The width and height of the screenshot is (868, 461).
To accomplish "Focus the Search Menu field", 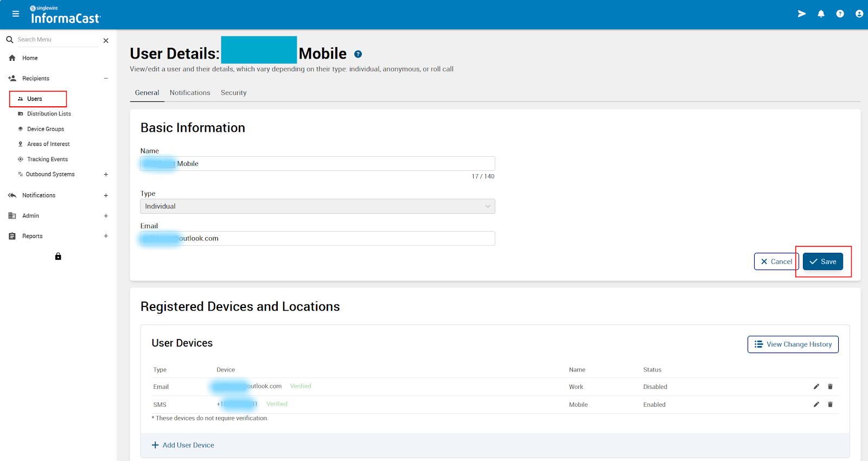I will (57, 40).
